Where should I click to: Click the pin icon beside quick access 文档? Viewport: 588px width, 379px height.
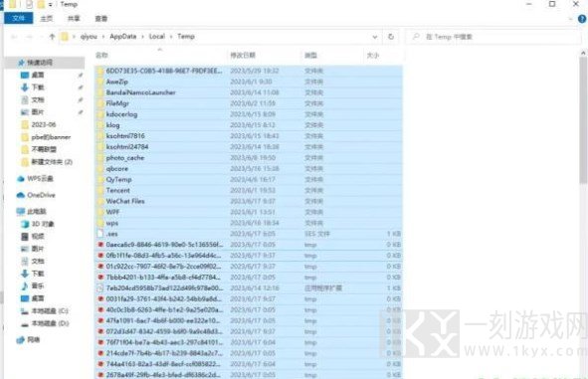tap(81, 99)
